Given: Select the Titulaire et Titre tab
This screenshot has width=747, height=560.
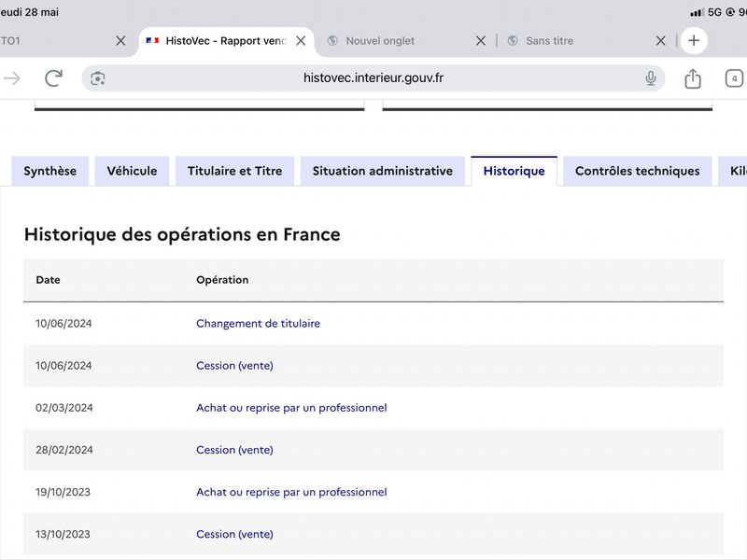Looking at the screenshot, I should 235,171.
